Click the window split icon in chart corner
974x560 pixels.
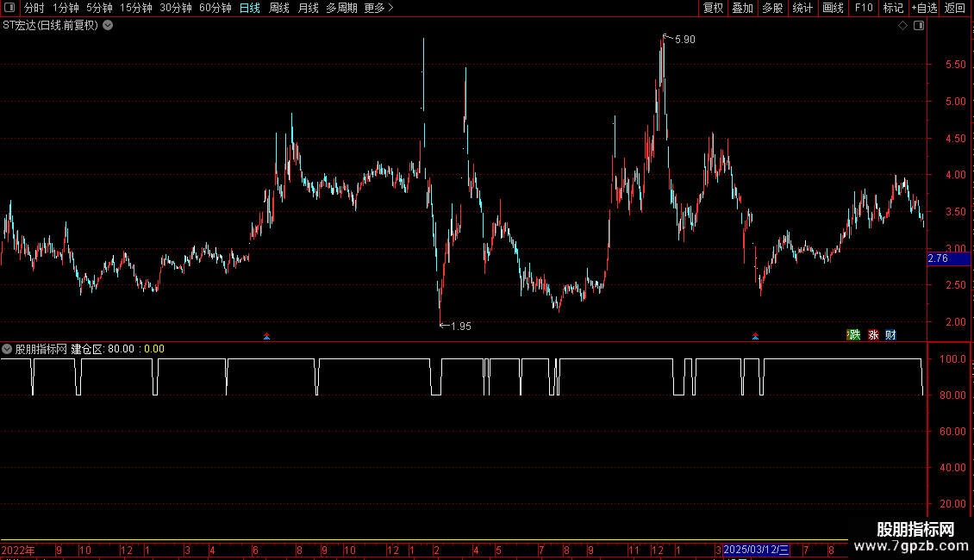coord(919,26)
